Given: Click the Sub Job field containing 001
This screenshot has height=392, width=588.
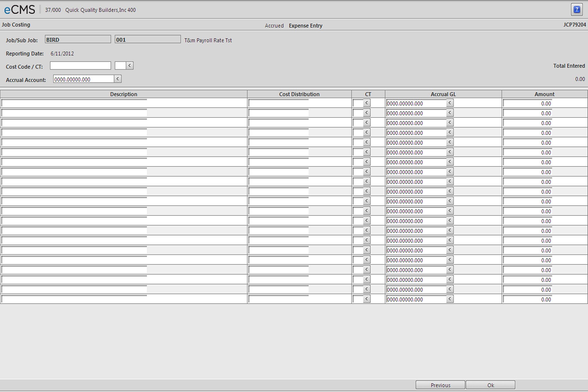Looking at the screenshot, I should pos(148,39).
